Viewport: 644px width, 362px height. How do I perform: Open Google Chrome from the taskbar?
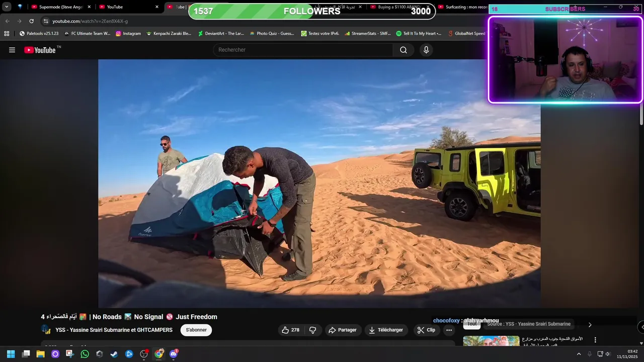tap(158, 354)
